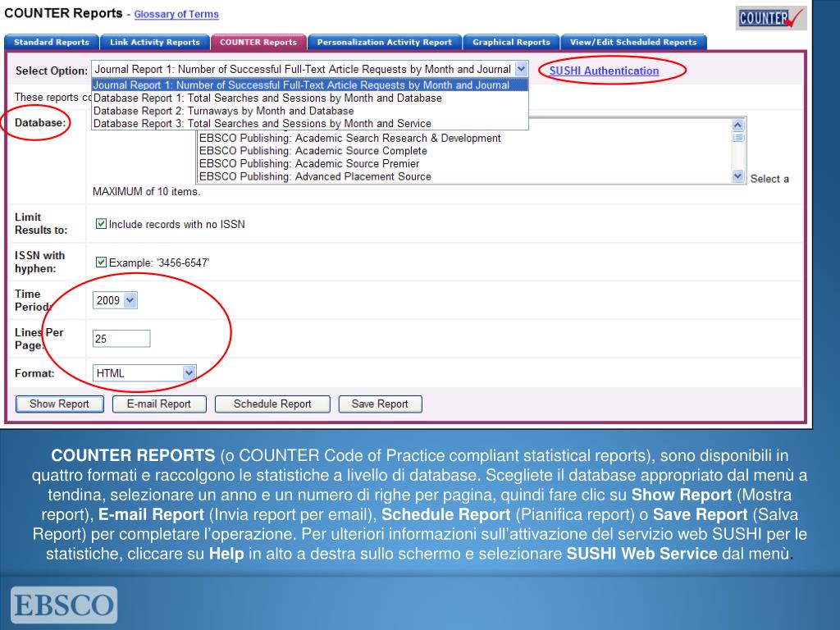Toggle ISSN with hyphen checkbox
Image resolution: width=840 pixels, height=630 pixels.
coord(101,262)
